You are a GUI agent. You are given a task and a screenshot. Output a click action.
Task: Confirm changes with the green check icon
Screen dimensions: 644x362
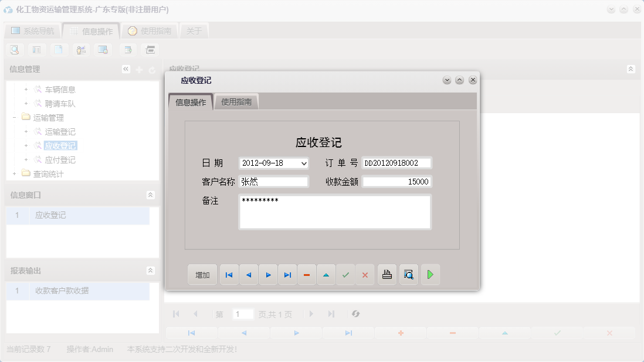345,274
